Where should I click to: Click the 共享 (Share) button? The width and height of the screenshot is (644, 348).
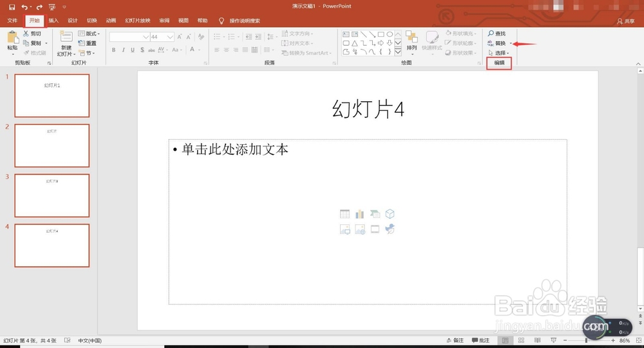(626, 21)
